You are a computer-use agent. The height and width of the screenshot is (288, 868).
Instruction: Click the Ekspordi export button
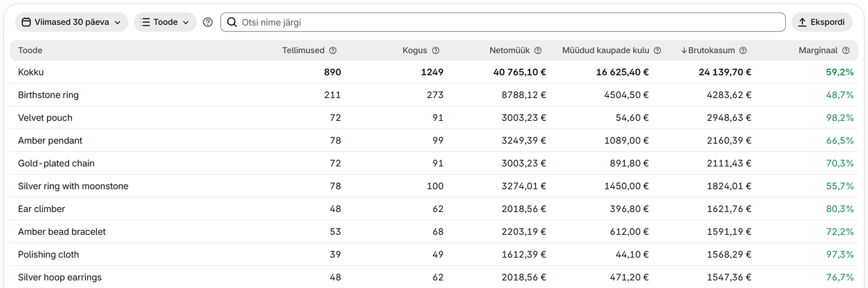[x=822, y=22]
